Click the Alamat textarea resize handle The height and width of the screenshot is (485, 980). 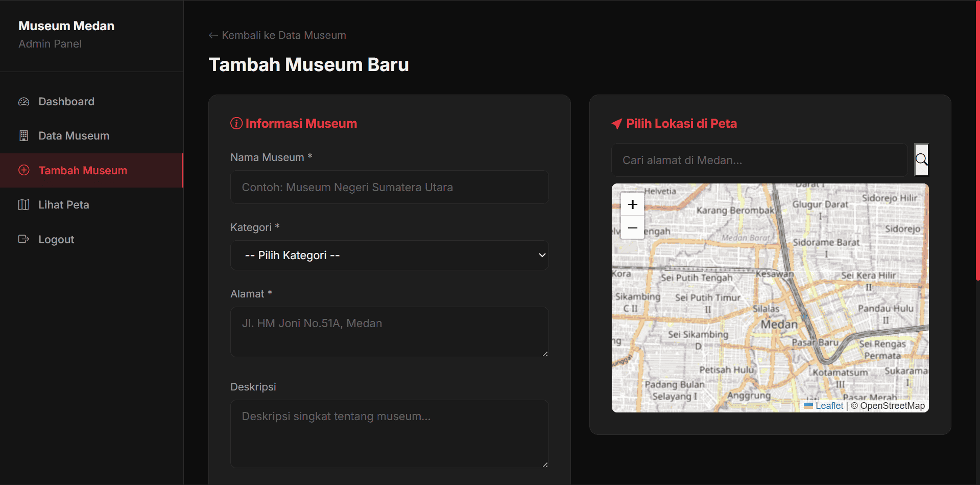click(x=545, y=354)
